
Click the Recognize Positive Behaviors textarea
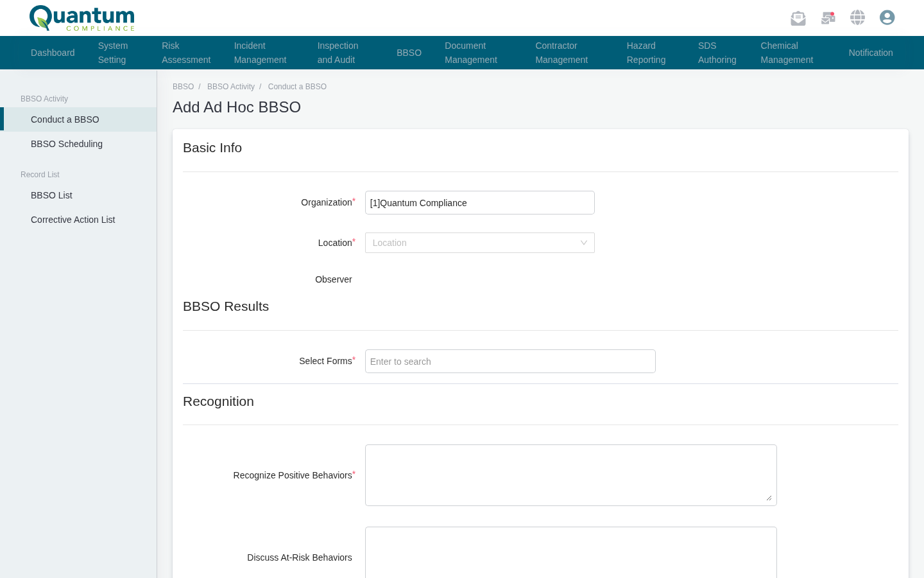click(571, 475)
